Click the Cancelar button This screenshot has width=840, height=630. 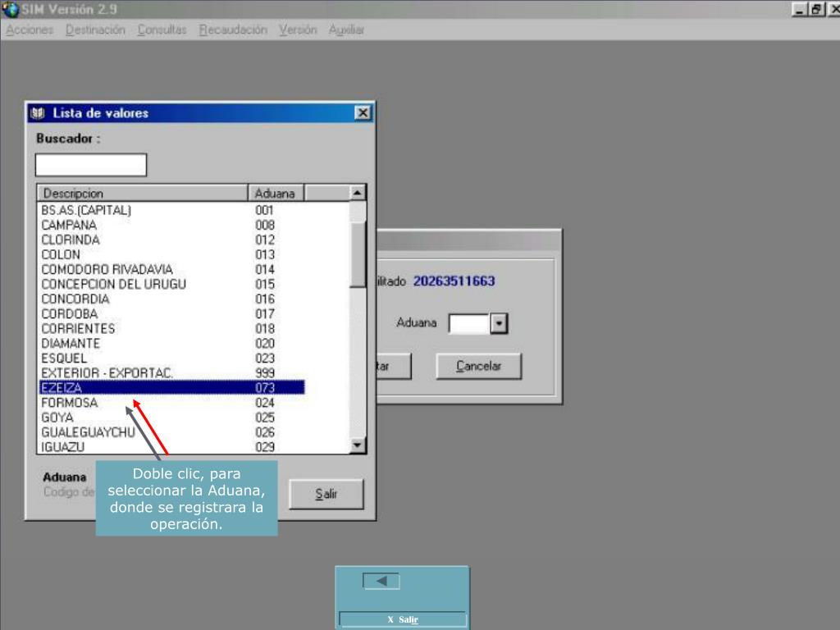pyautogui.click(x=478, y=367)
